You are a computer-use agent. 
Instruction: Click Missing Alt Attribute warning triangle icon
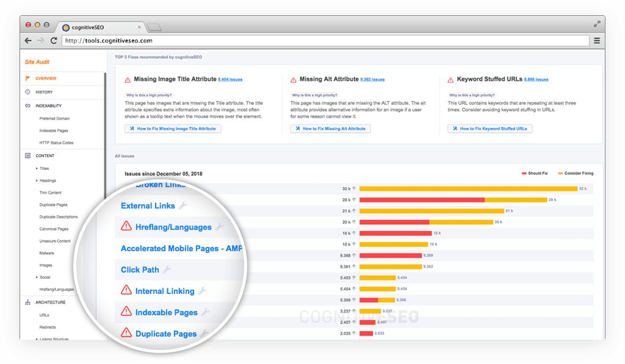click(x=294, y=80)
